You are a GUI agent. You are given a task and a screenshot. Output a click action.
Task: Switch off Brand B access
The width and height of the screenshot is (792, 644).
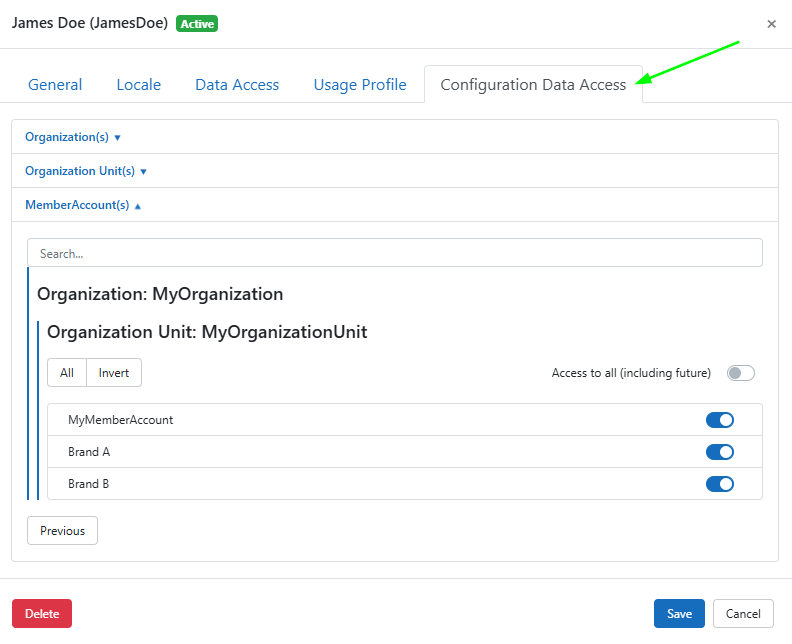(x=719, y=484)
